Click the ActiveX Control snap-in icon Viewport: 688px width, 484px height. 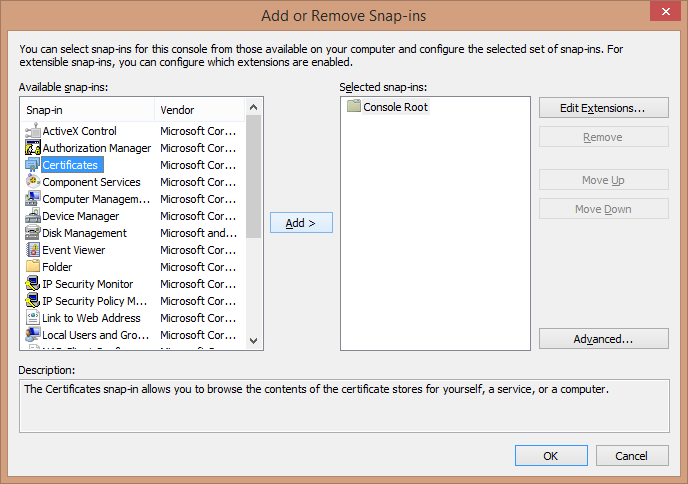(32, 131)
